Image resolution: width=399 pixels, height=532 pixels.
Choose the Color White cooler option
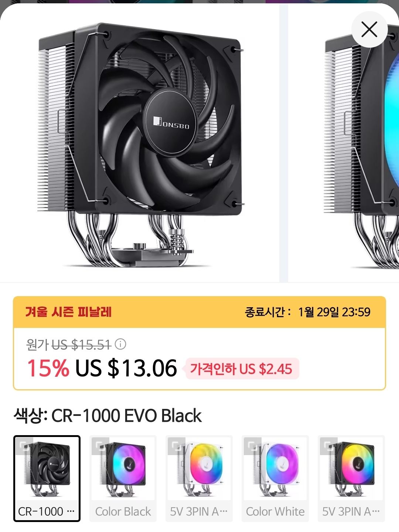coord(275,478)
